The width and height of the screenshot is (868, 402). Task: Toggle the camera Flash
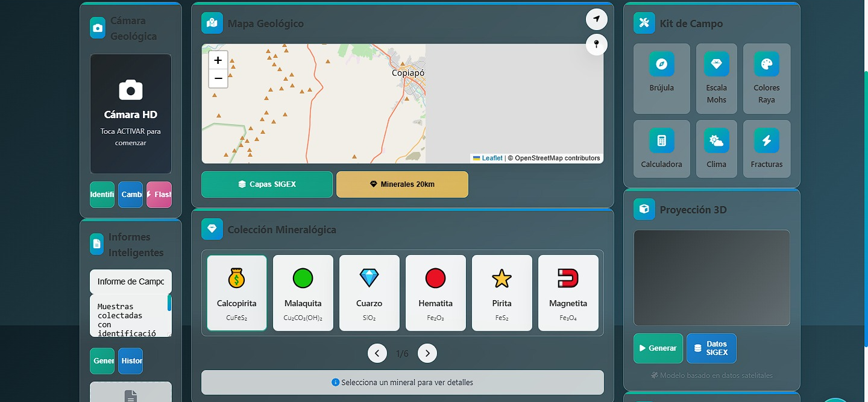160,194
